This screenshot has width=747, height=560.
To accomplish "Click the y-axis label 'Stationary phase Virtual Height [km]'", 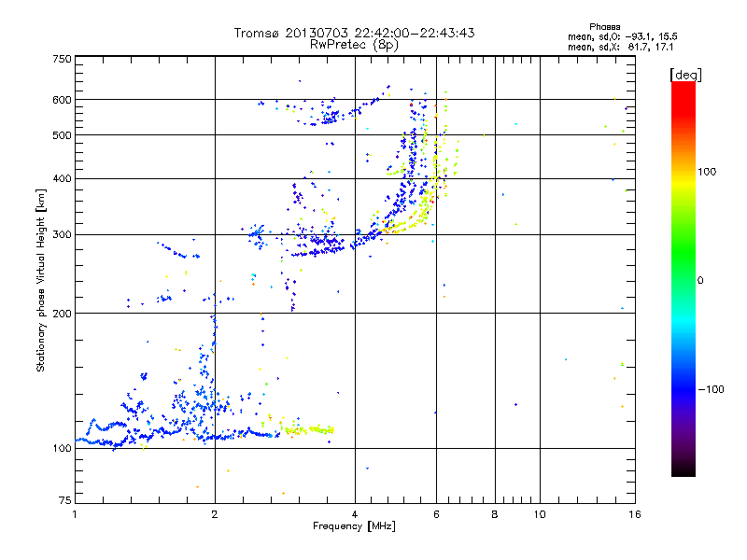I will pos(40,281).
